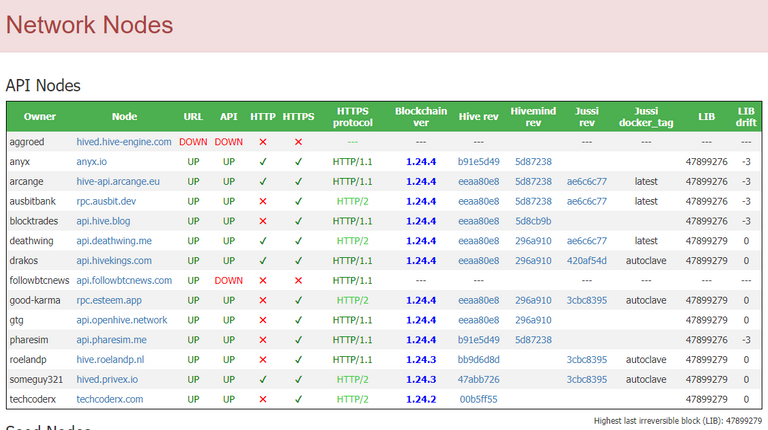Open Hivemind rev 296a910 for gtg
The width and height of the screenshot is (768, 430).
(x=533, y=320)
